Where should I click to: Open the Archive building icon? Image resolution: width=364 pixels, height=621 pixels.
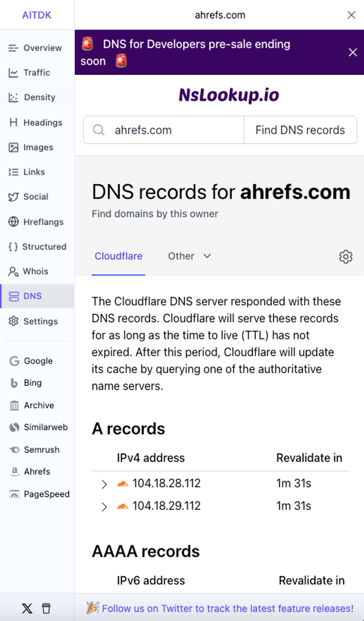click(14, 405)
